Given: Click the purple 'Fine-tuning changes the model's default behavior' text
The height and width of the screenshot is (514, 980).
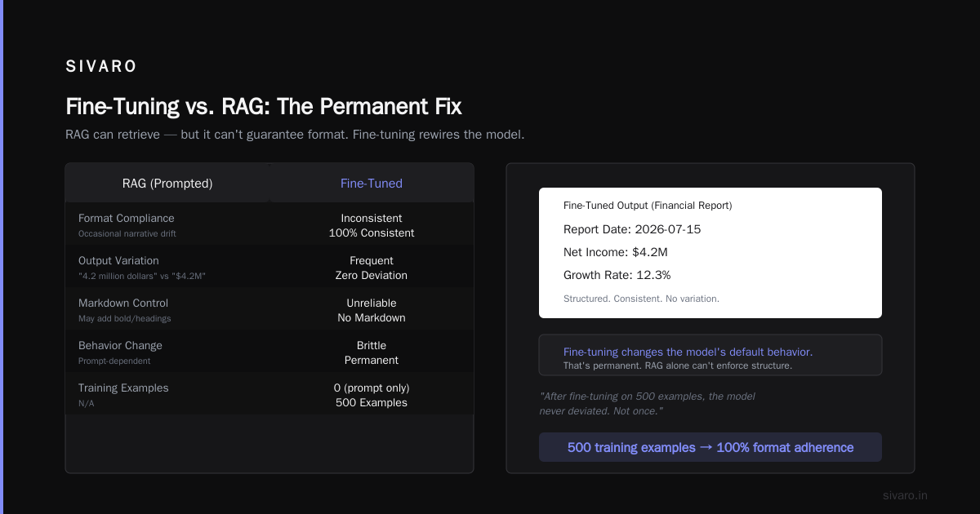Looking at the screenshot, I should click(688, 352).
